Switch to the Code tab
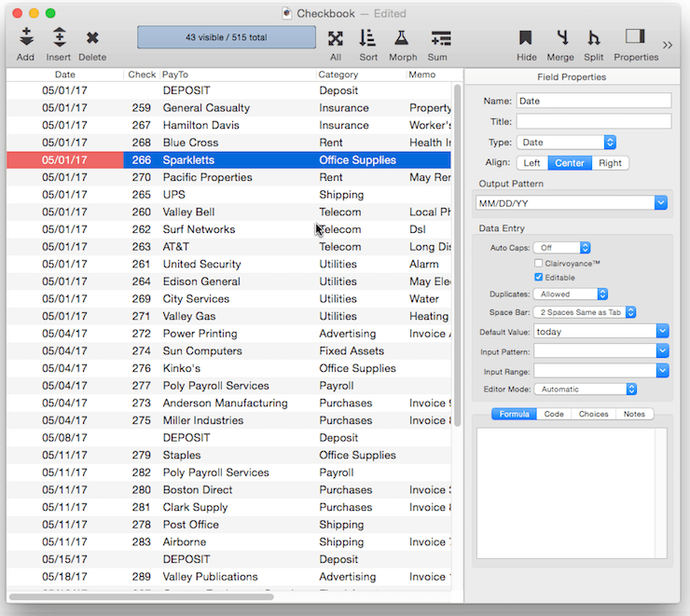 pos(554,414)
